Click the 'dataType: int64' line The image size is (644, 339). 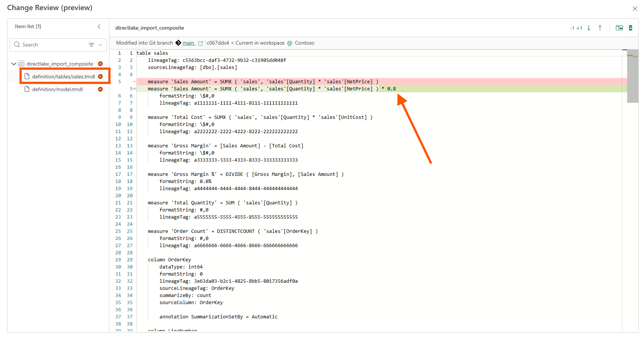coord(181,267)
